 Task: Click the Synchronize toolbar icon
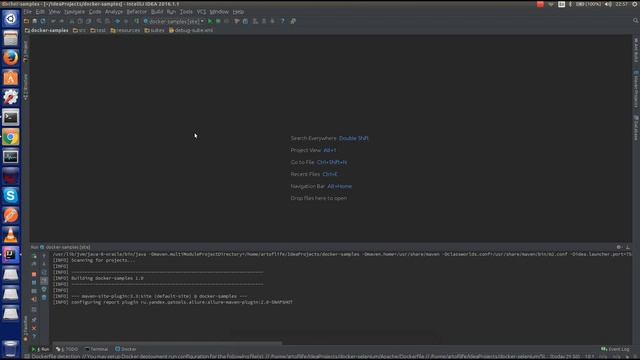(x=43, y=21)
